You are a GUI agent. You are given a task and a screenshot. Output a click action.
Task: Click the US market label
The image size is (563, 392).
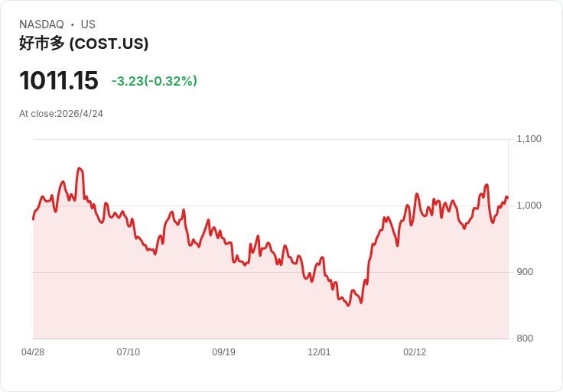click(x=88, y=24)
